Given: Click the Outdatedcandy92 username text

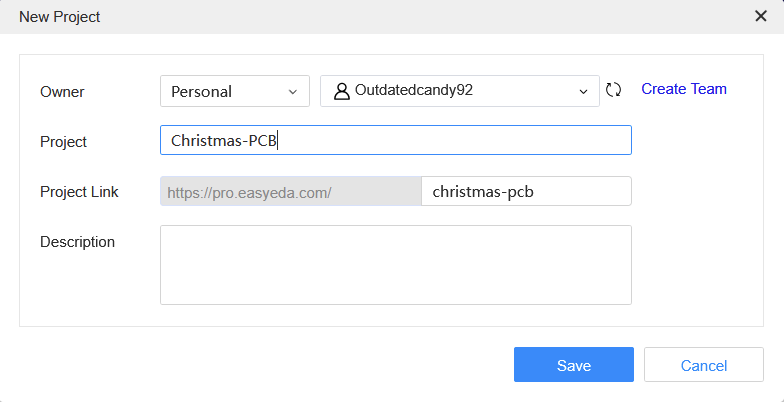Looking at the screenshot, I should tap(414, 90).
